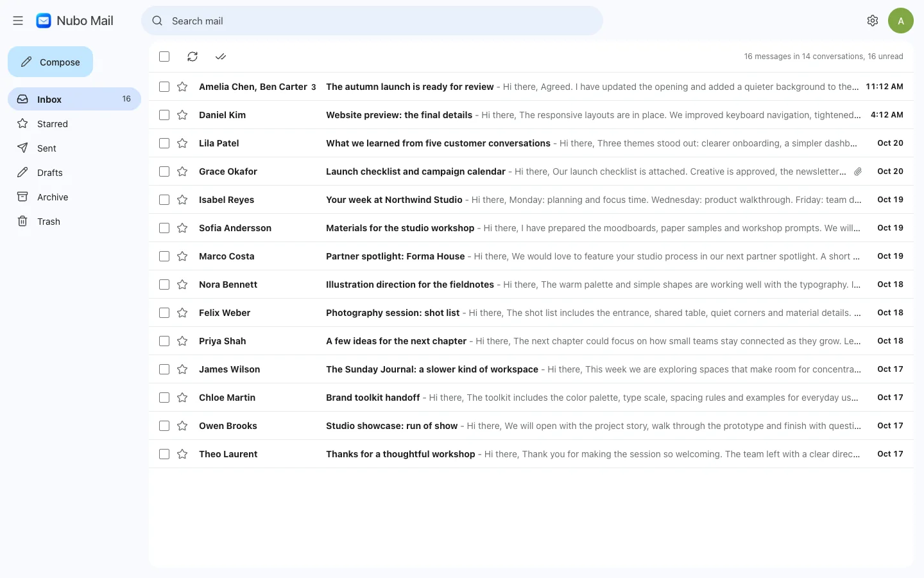The height and width of the screenshot is (578, 924).
Task: Click the attachment paperclip on Grace Okafor's email
Action: point(858,171)
